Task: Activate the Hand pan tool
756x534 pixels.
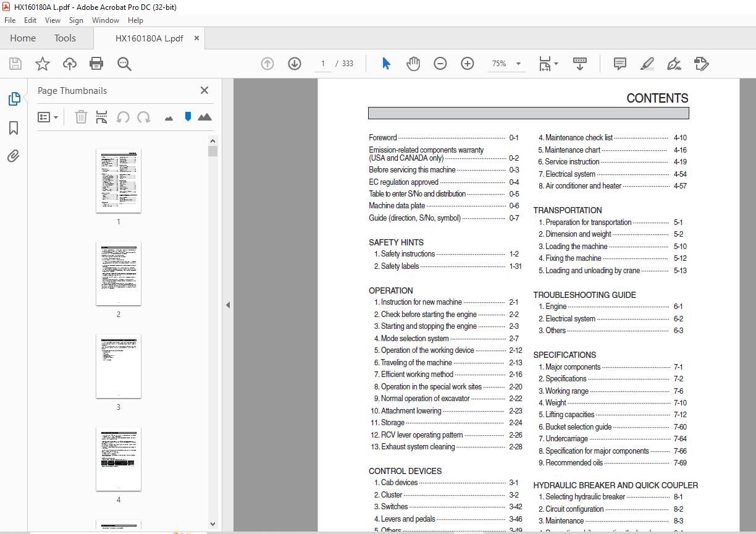Action: click(413, 64)
